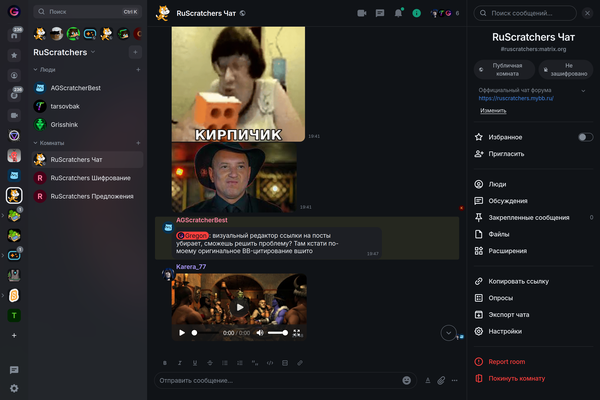Open the notifications bell in the header
The height and width of the screenshot is (400, 600).
pyautogui.click(x=398, y=13)
